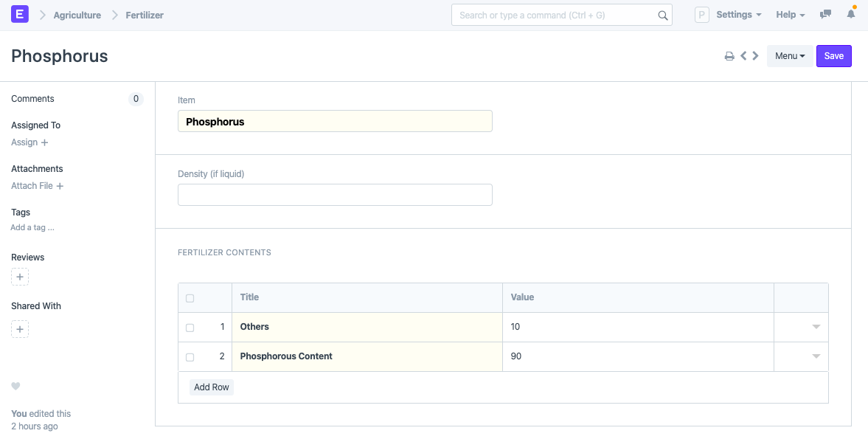
Task: Click the Add a tag field
Action: (x=32, y=227)
